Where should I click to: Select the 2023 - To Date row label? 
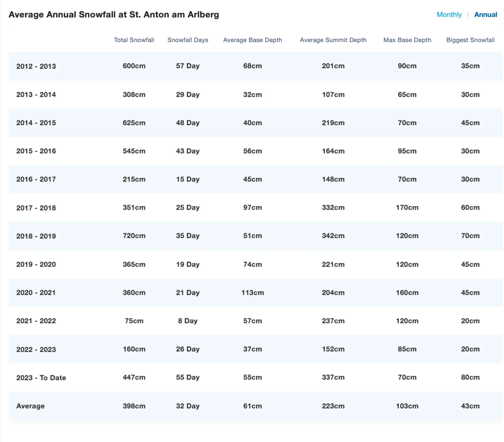[41, 378]
